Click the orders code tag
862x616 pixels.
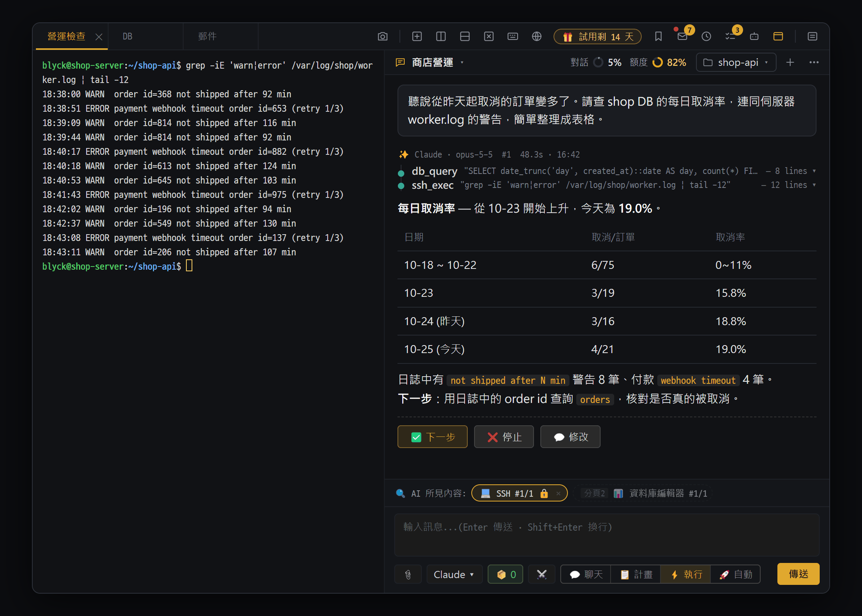pos(595,399)
